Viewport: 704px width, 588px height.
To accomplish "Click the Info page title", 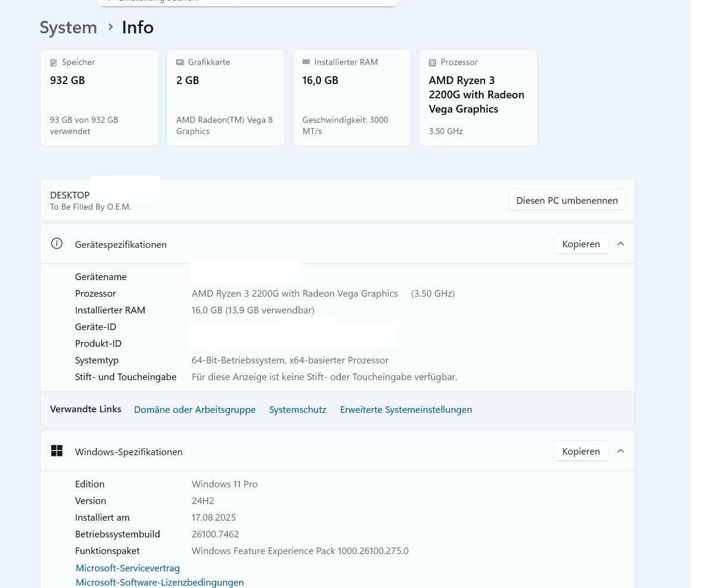I will tap(138, 27).
